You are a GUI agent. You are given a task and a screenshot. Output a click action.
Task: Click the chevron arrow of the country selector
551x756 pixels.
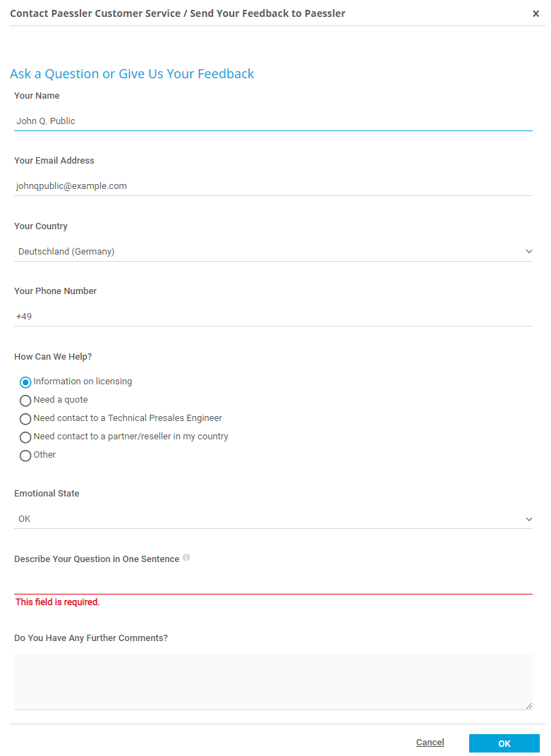tap(529, 251)
